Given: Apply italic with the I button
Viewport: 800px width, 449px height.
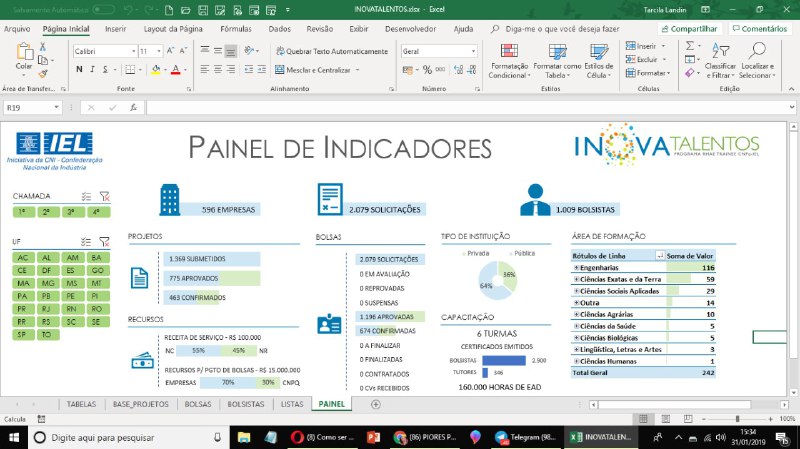Looking at the screenshot, I should (x=92, y=69).
